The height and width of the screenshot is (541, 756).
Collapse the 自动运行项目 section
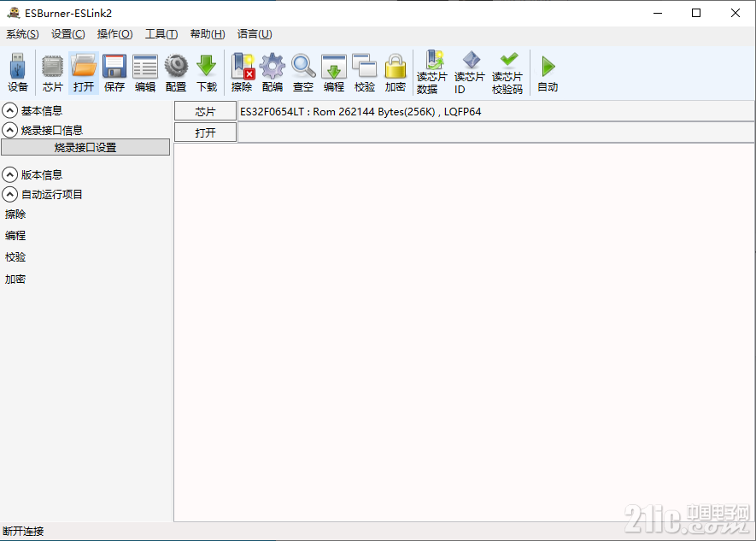point(9,194)
